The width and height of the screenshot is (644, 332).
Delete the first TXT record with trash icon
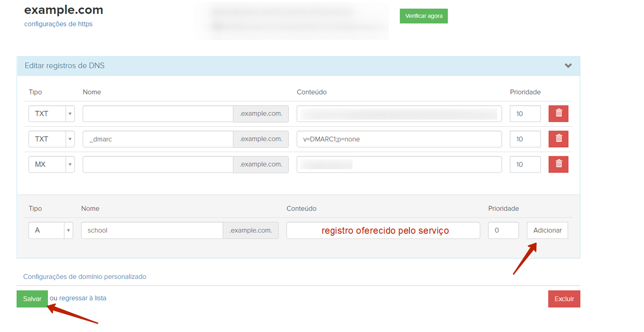[x=558, y=113]
